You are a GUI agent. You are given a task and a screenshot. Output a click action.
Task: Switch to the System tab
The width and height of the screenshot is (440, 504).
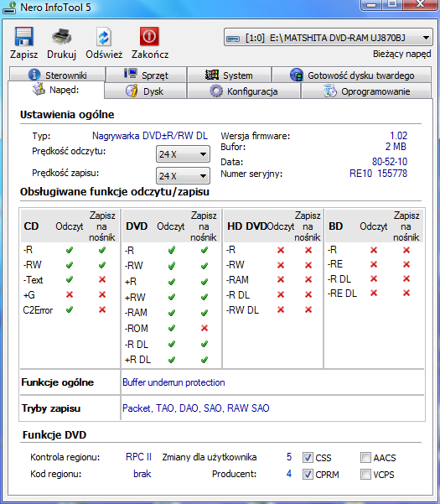(x=229, y=75)
